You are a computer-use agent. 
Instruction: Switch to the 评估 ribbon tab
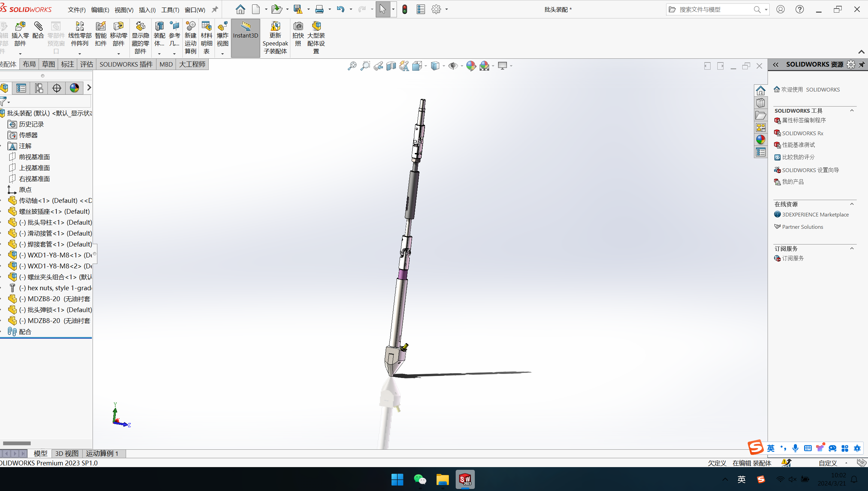tap(86, 64)
